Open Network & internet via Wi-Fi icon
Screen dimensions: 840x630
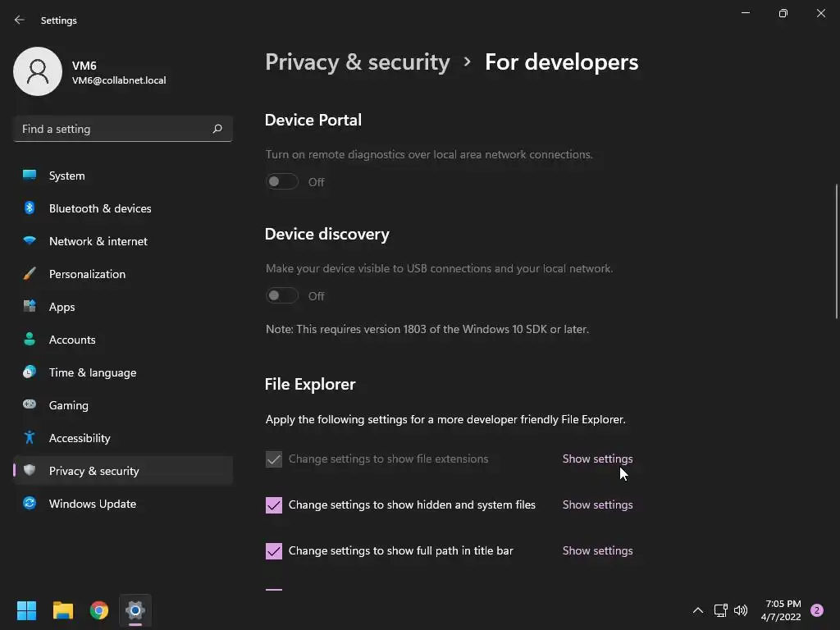click(30, 241)
